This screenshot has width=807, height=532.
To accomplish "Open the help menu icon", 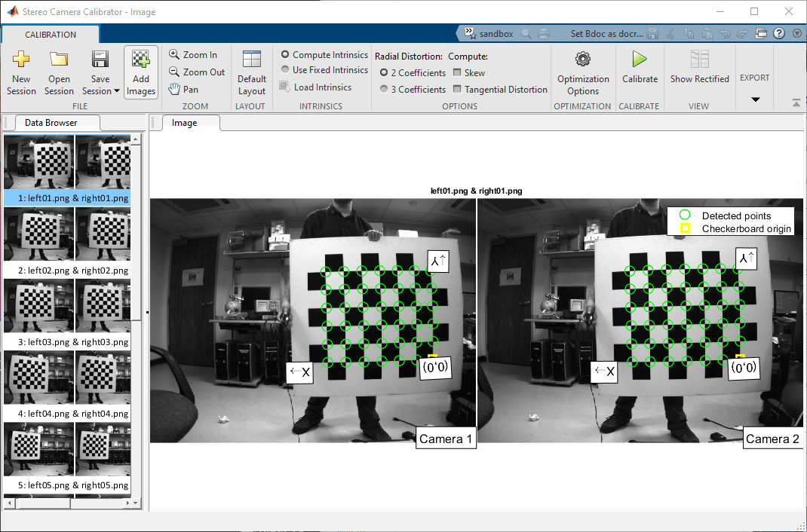I will pyautogui.click(x=780, y=33).
